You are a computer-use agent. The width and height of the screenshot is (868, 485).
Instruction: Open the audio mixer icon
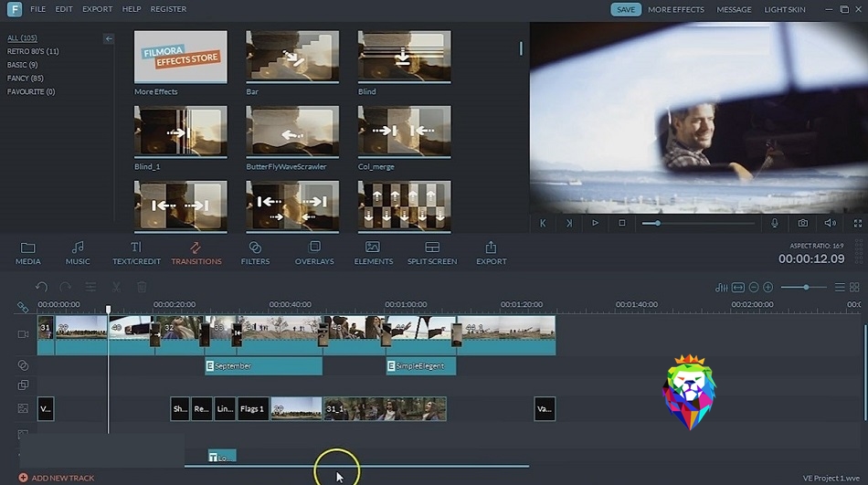click(721, 288)
